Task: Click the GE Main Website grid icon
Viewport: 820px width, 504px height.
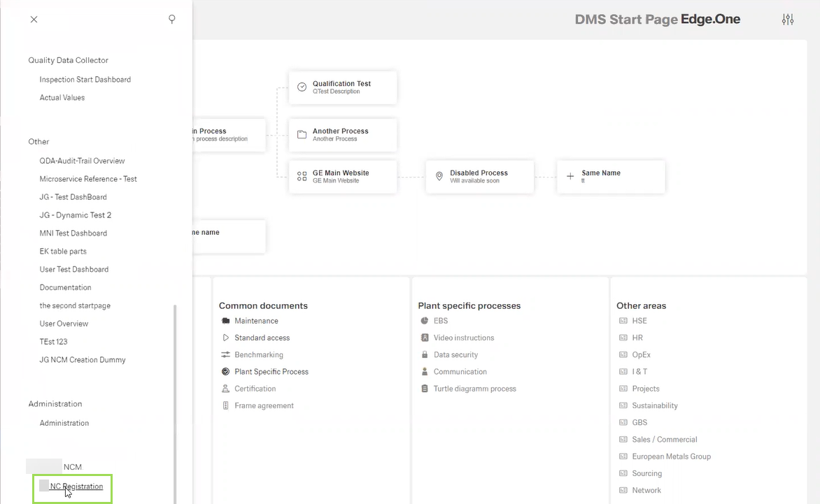Action: [x=302, y=177]
